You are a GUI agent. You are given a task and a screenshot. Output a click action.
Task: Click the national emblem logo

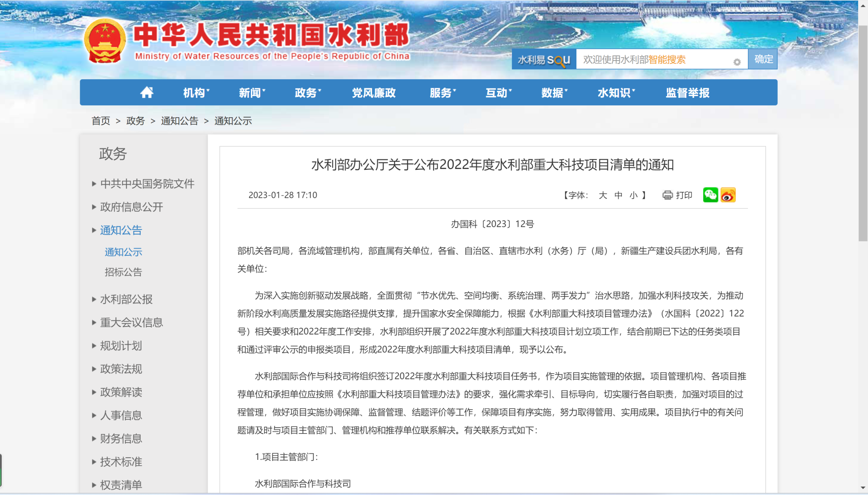[105, 41]
